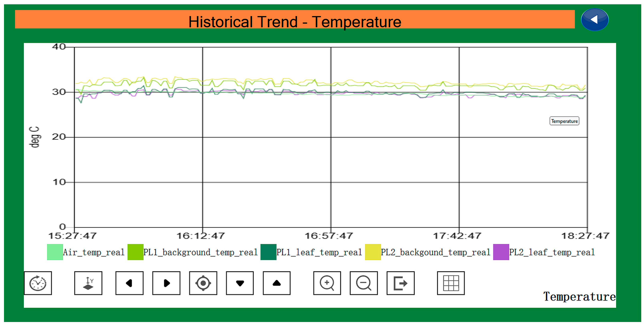Click the Air_temp_real legend swatch

click(55, 252)
